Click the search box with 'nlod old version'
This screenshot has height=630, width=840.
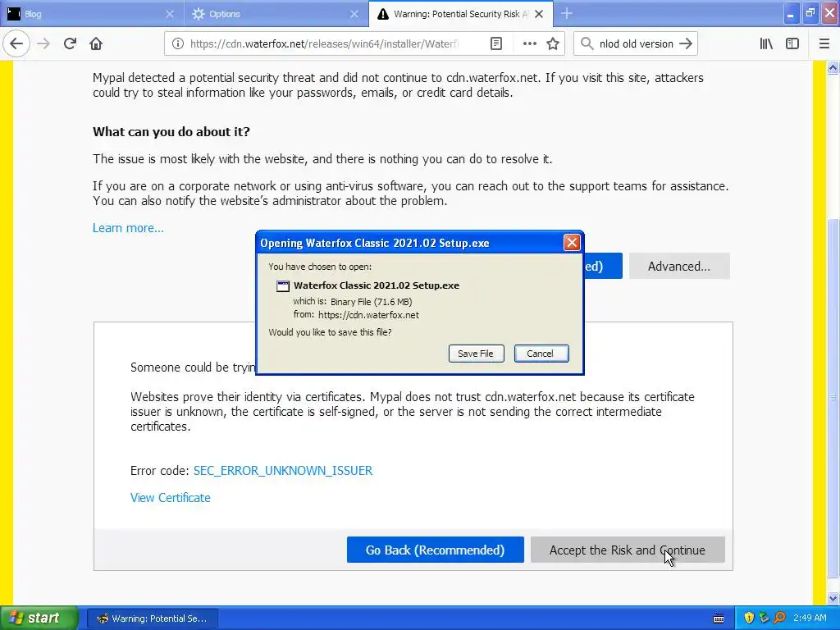[x=636, y=44]
